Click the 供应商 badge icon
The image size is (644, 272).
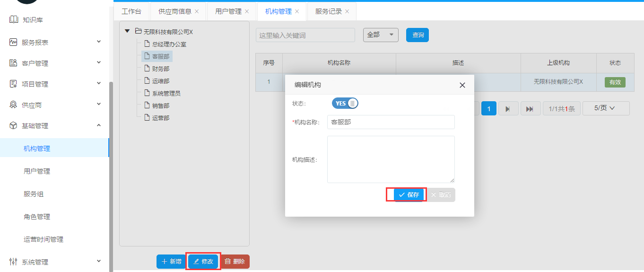coord(13,105)
